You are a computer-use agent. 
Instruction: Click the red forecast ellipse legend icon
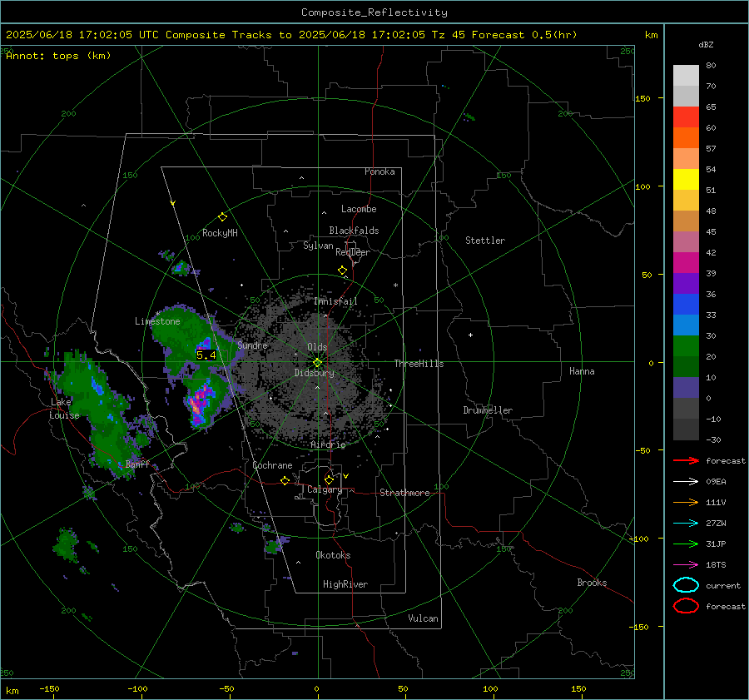(x=686, y=606)
